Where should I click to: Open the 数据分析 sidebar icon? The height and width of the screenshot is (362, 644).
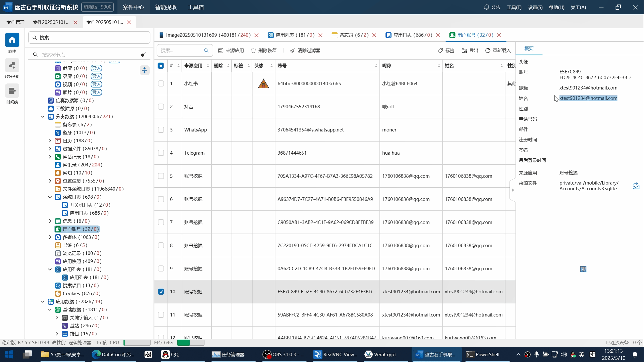point(12,66)
